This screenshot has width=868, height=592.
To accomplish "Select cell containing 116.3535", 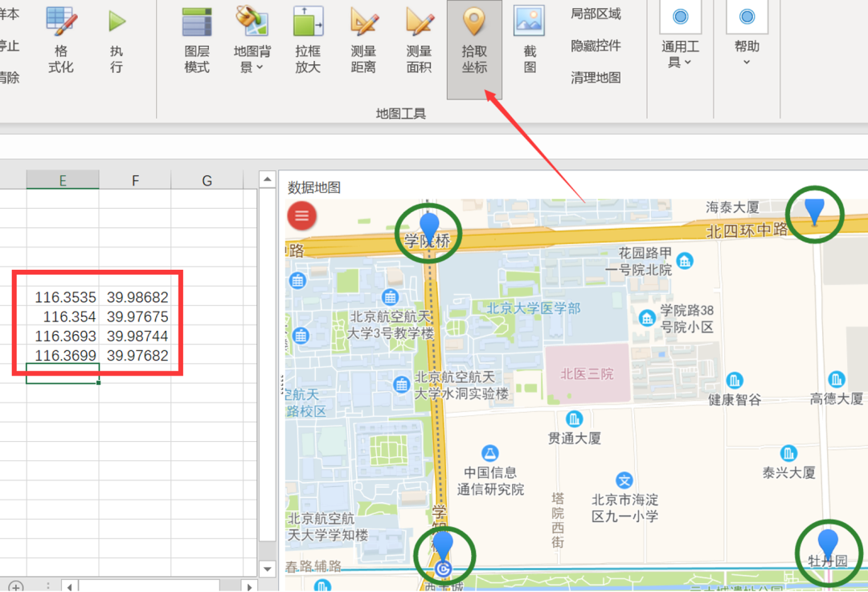I will point(63,297).
